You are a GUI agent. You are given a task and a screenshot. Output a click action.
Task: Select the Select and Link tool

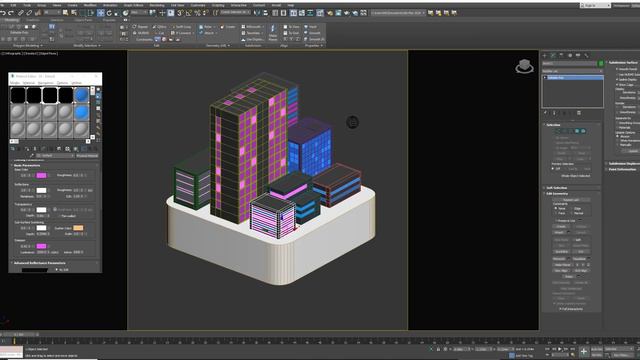coord(20,13)
